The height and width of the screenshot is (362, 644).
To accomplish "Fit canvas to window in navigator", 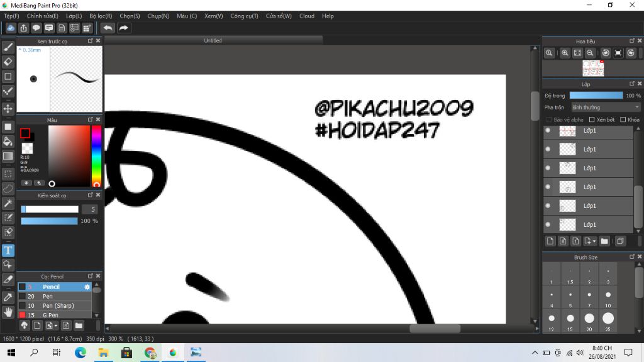I will point(577,53).
